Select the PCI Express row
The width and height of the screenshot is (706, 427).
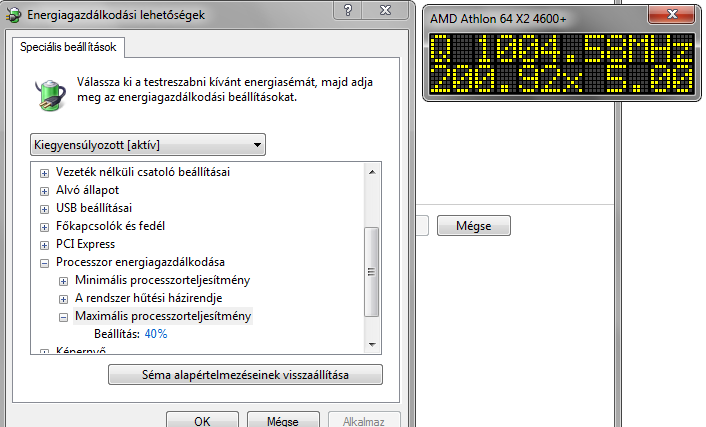(86, 244)
